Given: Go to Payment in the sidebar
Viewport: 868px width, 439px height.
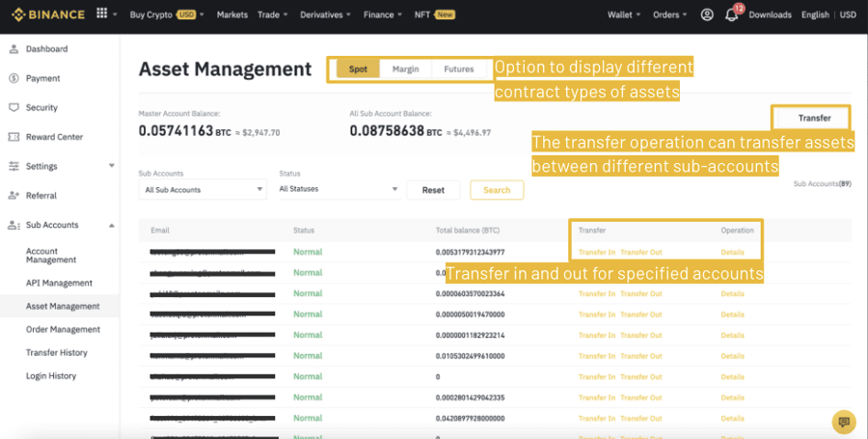Looking at the screenshot, I should 42,78.
